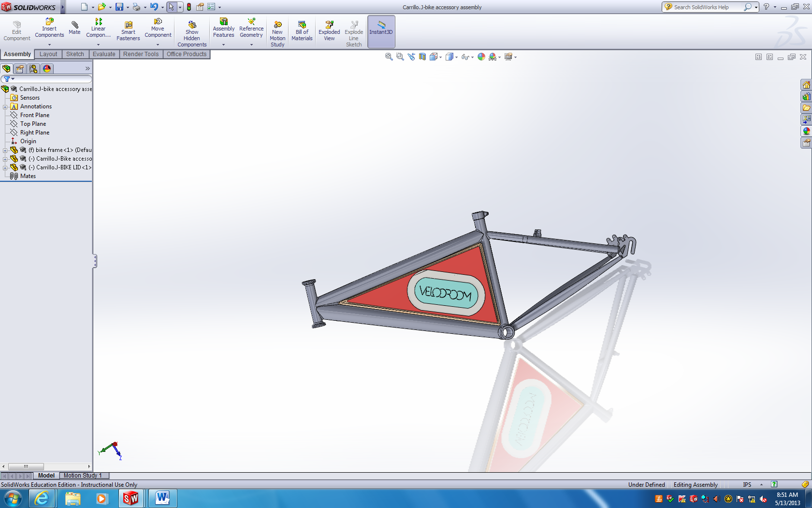Expand the Annotations folder
This screenshot has width=812, height=508.
pos(5,106)
